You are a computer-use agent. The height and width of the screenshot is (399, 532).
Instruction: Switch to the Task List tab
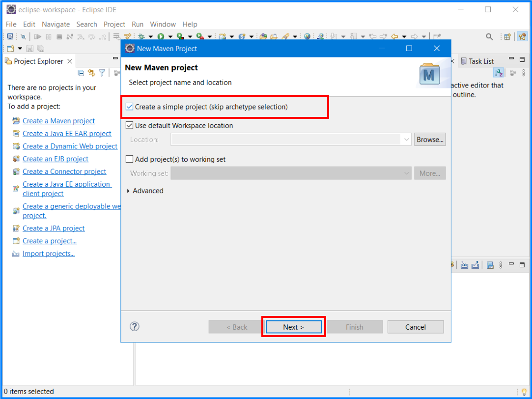click(x=481, y=61)
